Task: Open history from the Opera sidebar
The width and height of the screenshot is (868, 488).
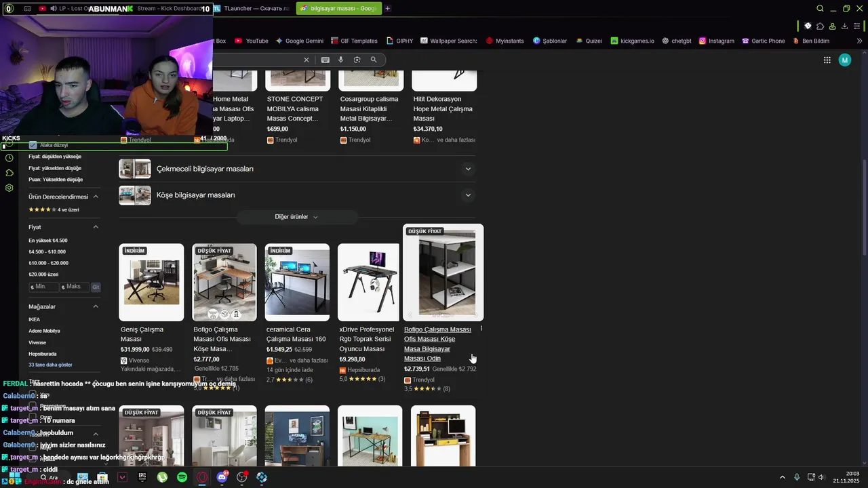Action: pyautogui.click(x=9, y=158)
